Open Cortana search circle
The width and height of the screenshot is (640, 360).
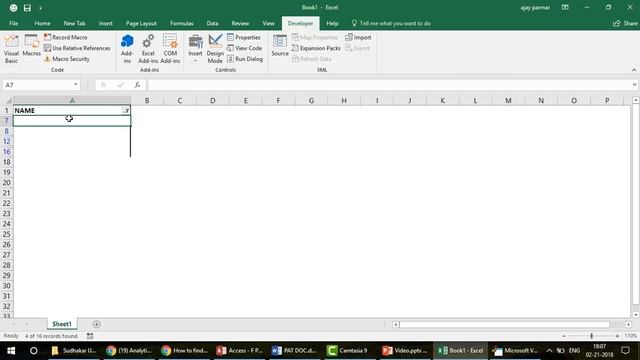tap(34, 351)
